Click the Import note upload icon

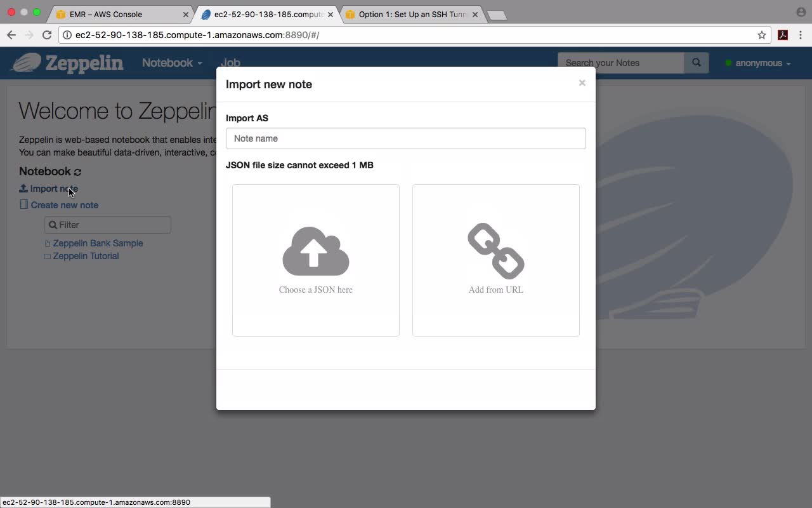23,189
